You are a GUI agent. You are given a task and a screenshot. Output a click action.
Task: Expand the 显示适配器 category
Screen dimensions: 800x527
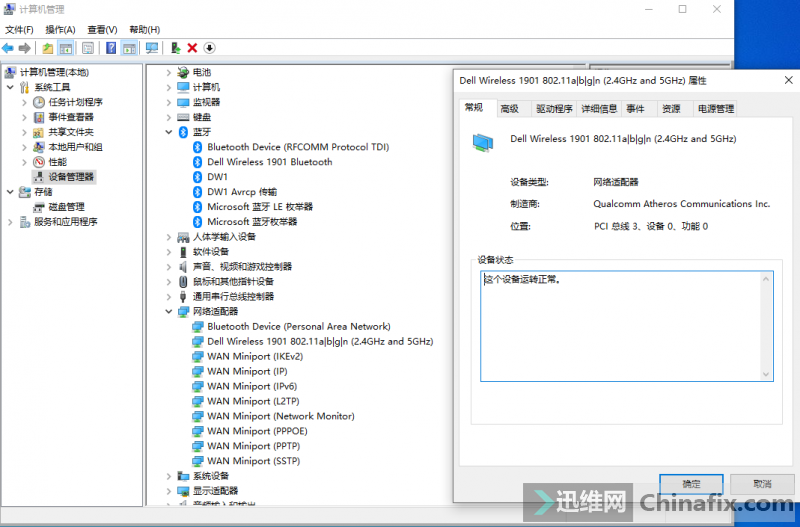168,491
